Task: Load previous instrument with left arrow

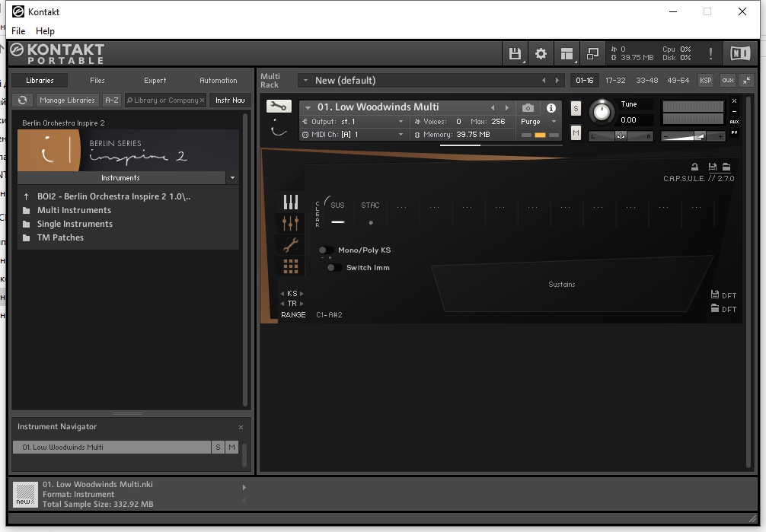Action: tap(493, 107)
